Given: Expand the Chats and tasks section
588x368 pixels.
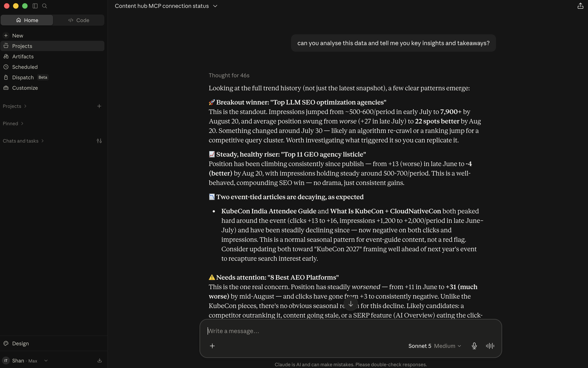Looking at the screenshot, I should point(23,141).
